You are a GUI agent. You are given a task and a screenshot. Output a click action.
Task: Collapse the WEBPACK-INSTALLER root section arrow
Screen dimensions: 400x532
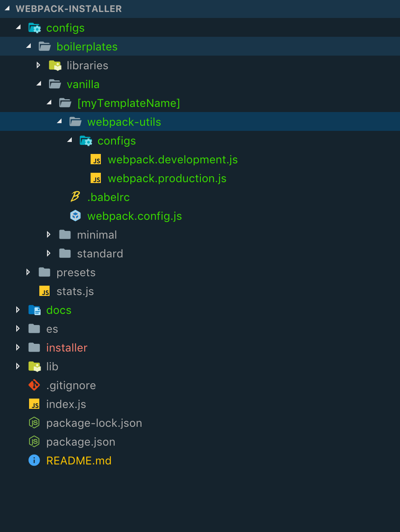[x=7, y=9]
